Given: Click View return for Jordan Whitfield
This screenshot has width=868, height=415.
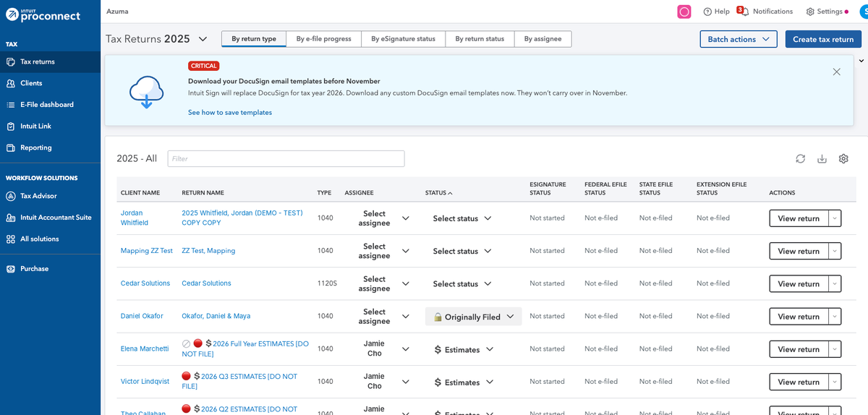Looking at the screenshot, I should [799, 218].
